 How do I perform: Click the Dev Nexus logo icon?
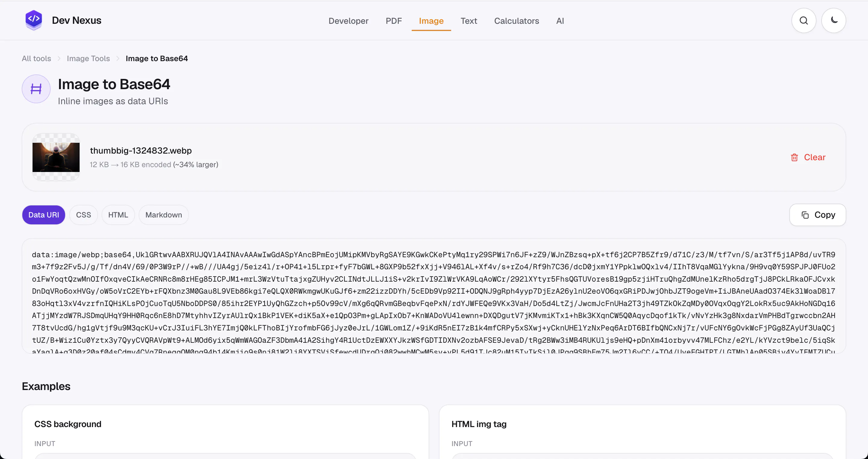(x=34, y=20)
